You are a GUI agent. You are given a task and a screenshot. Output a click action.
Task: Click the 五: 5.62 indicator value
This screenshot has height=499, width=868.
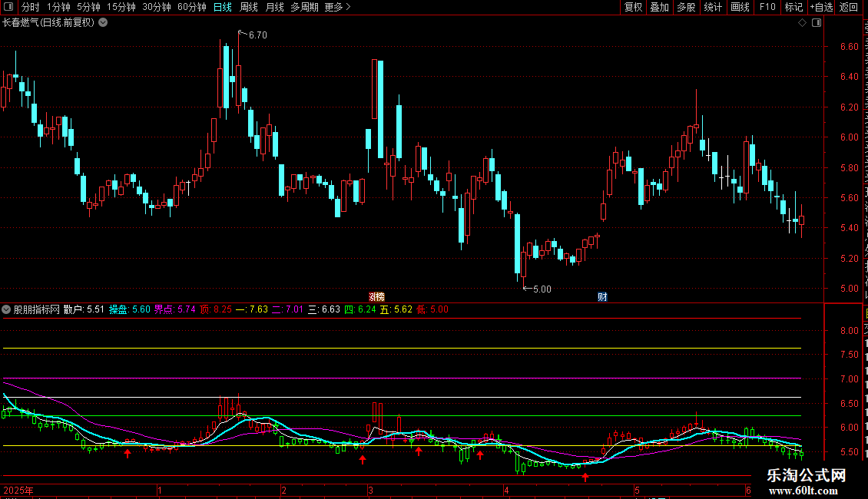point(396,310)
